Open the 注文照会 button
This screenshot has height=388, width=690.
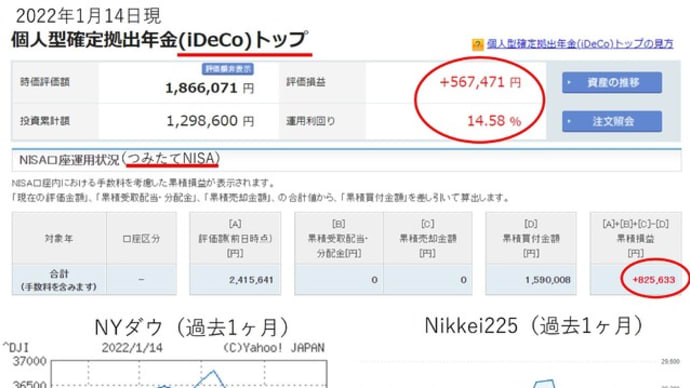pos(612,121)
